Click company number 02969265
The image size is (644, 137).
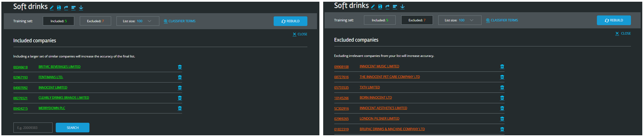[x=341, y=119]
